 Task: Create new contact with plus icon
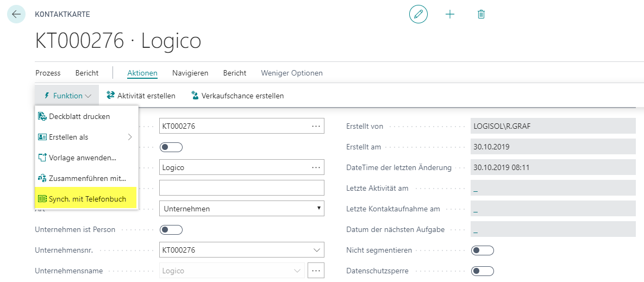click(x=450, y=14)
